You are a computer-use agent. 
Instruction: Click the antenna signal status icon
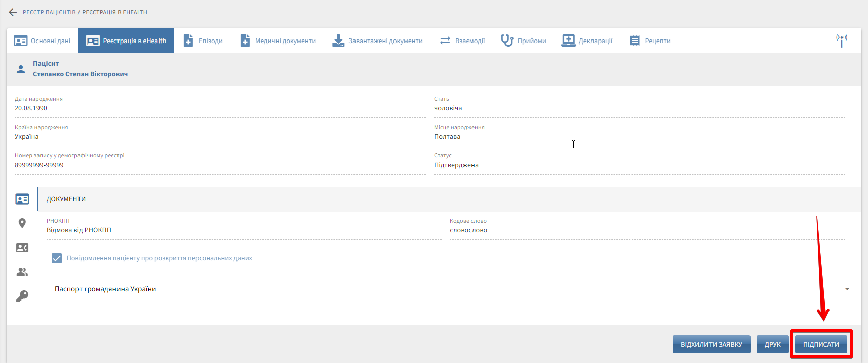(842, 41)
